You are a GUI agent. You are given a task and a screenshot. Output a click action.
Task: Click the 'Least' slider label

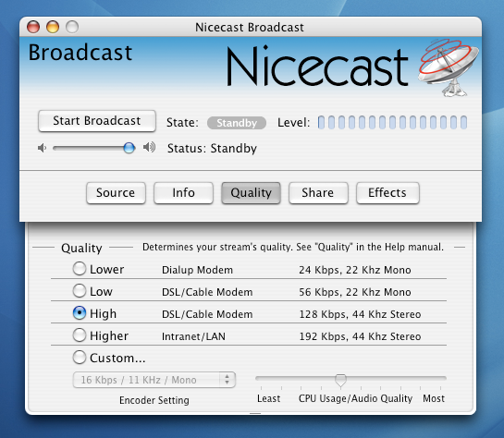(x=269, y=398)
